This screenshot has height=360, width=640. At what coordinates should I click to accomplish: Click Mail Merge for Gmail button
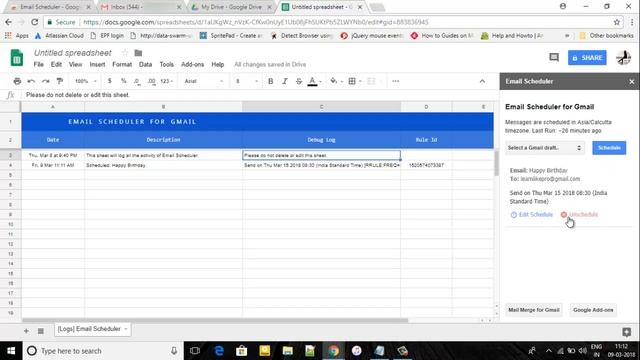(x=533, y=310)
